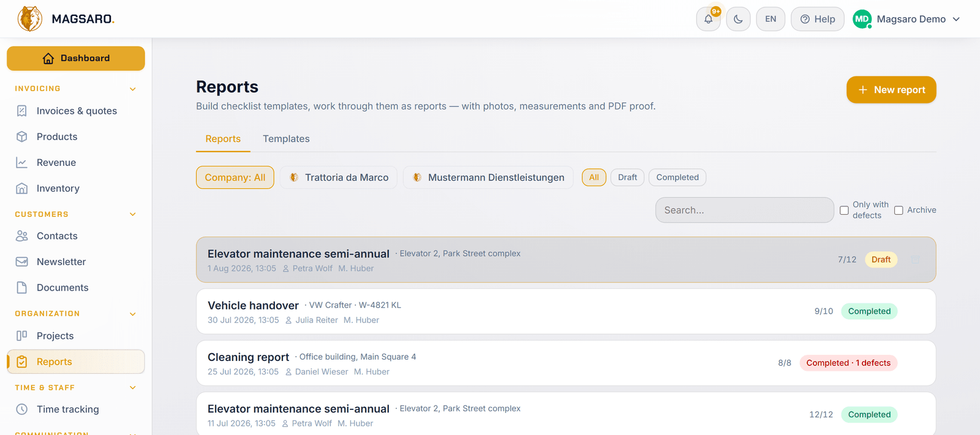The width and height of the screenshot is (980, 435).
Task: Expand the Magsaro Demo account chevron
Action: point(956,19)
